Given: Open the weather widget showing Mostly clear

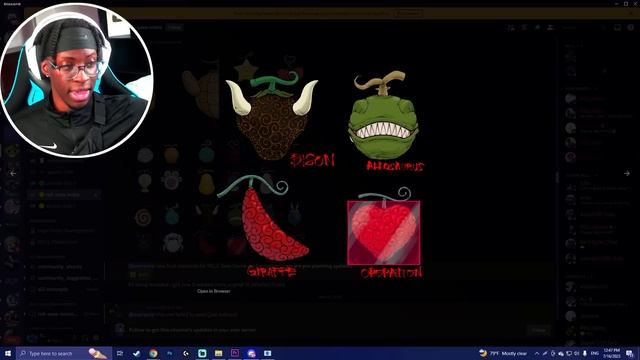Looking at the screenshot, I should [x=503, y=353].
